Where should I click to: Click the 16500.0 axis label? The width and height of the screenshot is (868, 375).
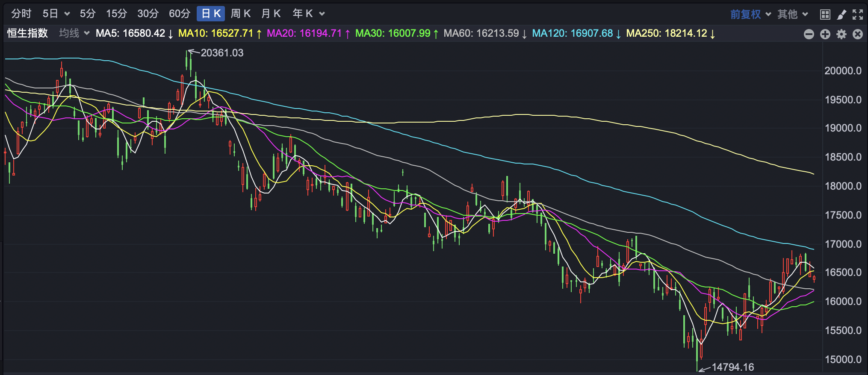click(x=843, y=272)
